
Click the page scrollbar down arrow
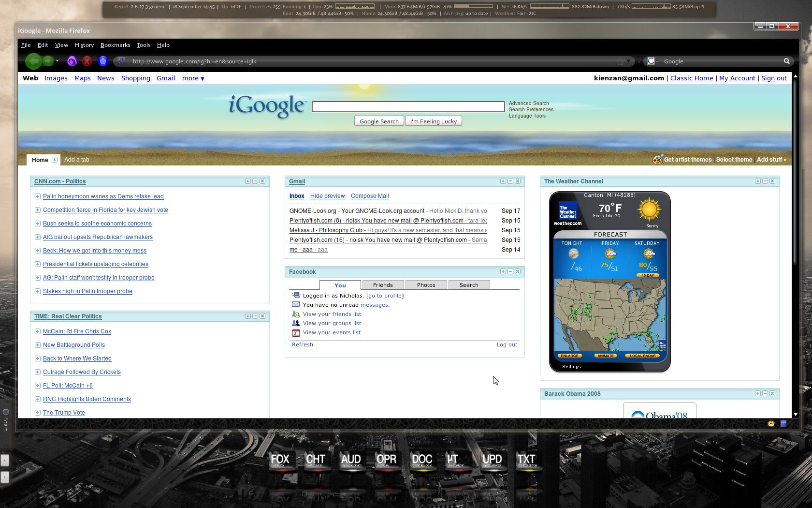[x=795, y=415]
